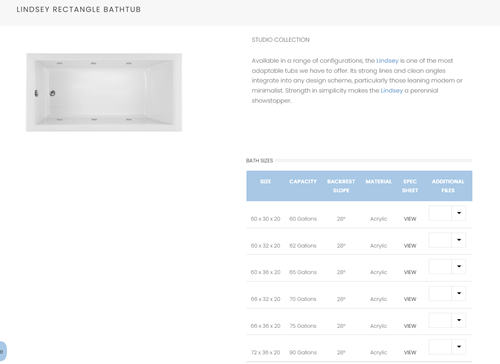
Task: Select the 90 Gallons capacity cell
Action: pyautogui.click(x=303, y=352)
